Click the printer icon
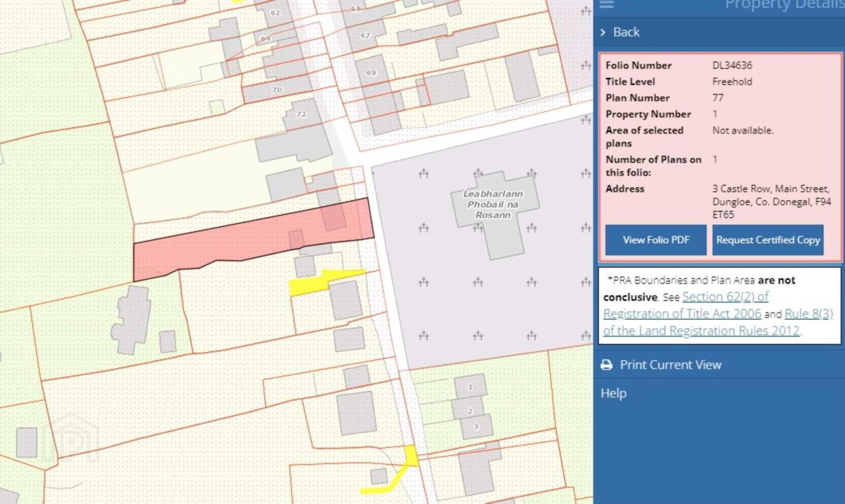This screenshot has height=504, width=845. pyautogui.click(x=606, y=365)
